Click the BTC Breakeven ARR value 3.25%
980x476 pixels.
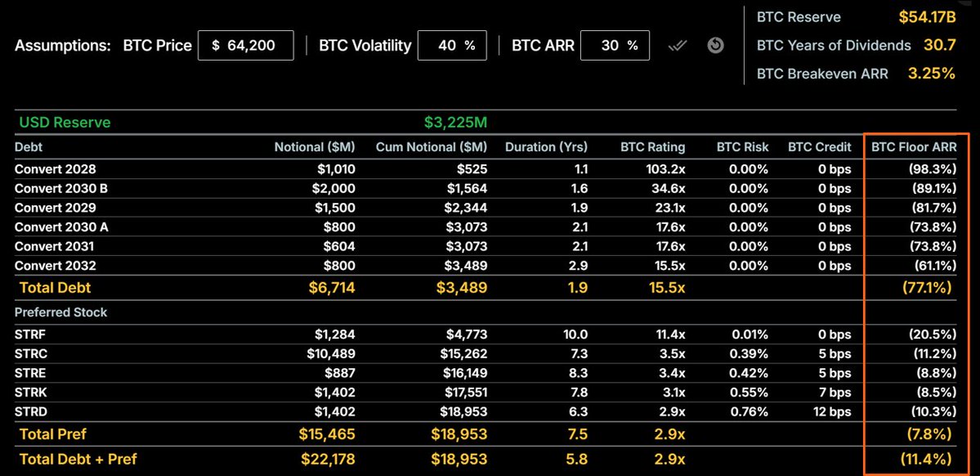coord(931,73)
